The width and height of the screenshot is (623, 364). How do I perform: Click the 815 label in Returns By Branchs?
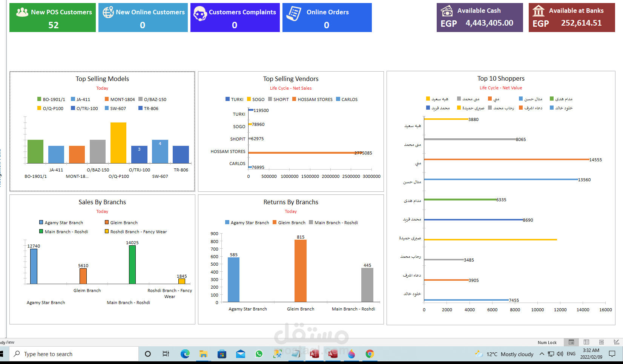(x=301, y=237)
